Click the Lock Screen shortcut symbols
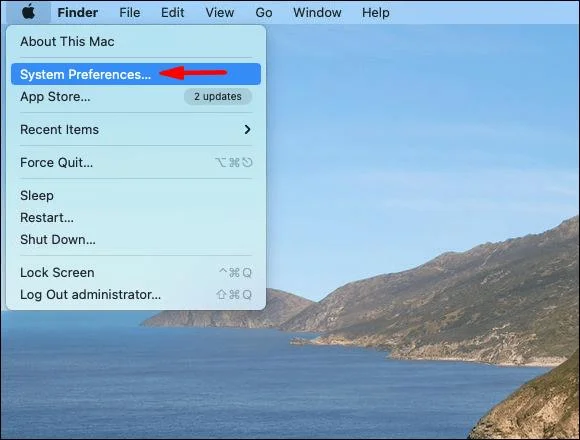580x440 pixels. point(236,273)
